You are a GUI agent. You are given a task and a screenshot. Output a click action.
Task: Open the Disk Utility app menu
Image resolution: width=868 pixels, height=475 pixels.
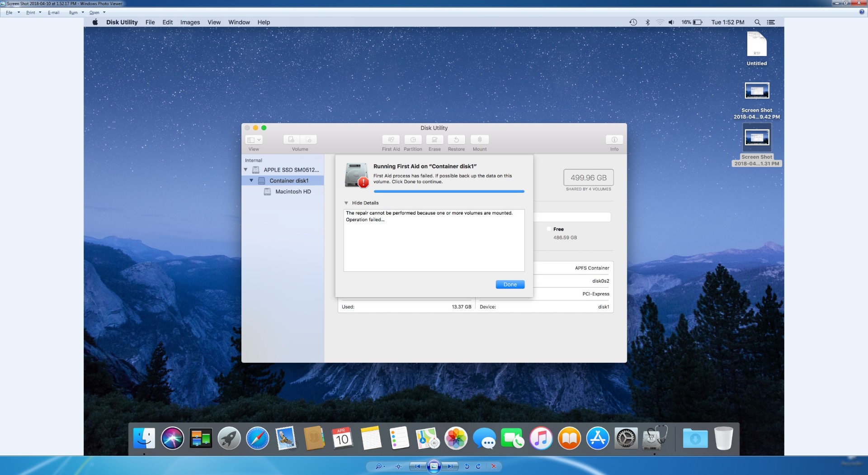pos(122,22)
